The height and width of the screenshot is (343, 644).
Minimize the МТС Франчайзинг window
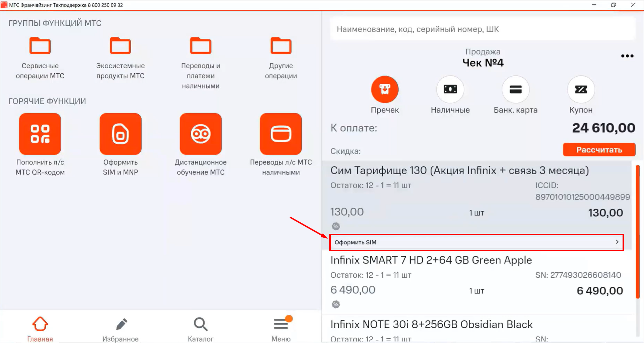pos(594,5)
